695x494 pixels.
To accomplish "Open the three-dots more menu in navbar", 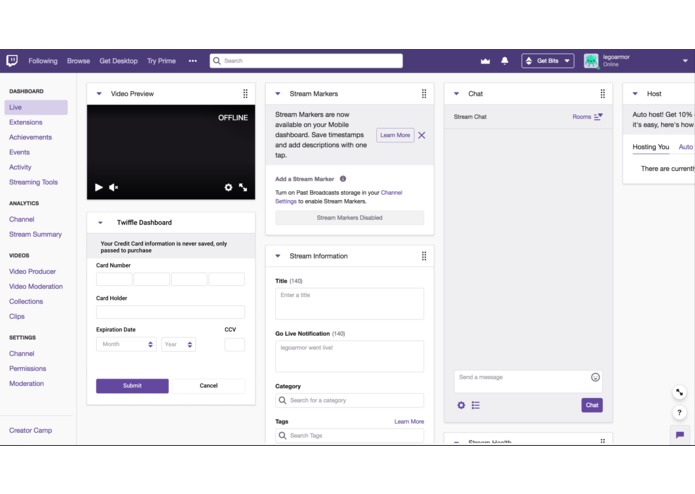I will [x=192, y=61].
